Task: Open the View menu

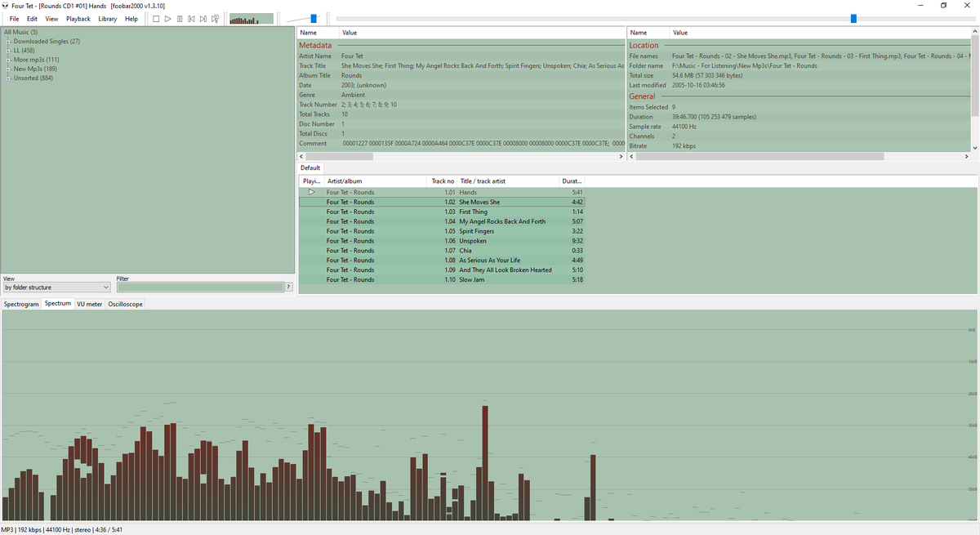Action: coord(51,19)
